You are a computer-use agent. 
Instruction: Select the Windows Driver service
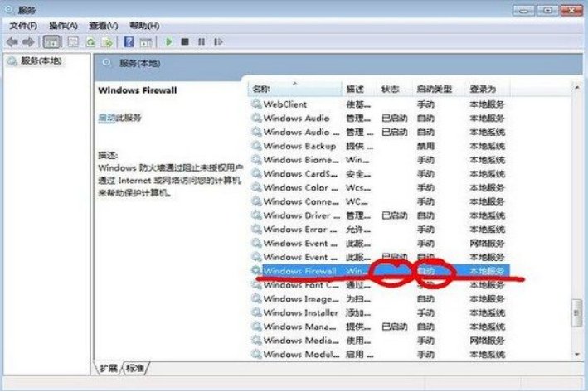[x=379, y=215]
